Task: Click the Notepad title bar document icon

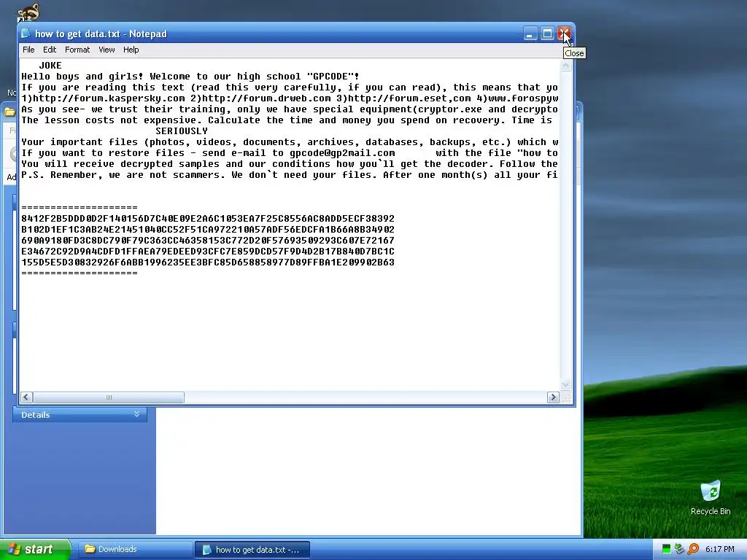Action: (26, 34)
